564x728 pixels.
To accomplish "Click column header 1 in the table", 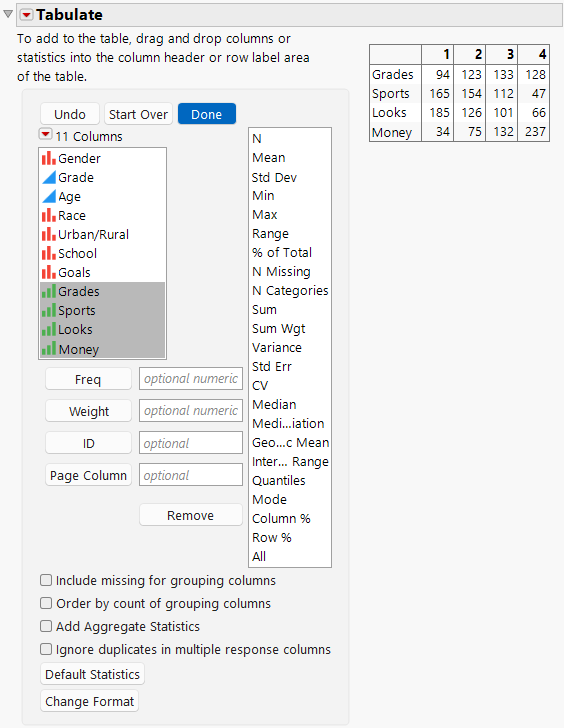I will [437, 54].
